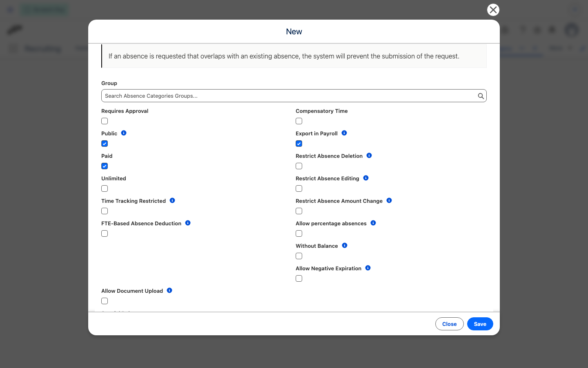Screen dimensions: 588x368
Task: Click the Close button in the footer
Action: point(450,324)
